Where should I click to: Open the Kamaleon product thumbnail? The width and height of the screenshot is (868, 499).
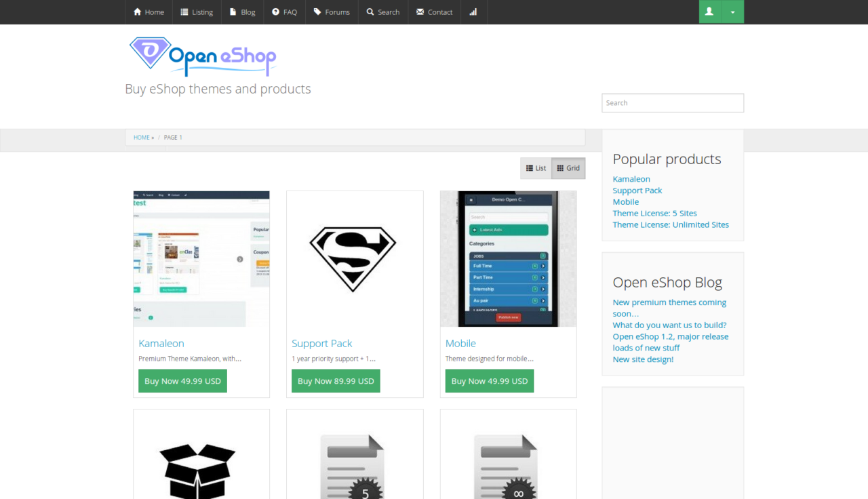pos(201,259)
